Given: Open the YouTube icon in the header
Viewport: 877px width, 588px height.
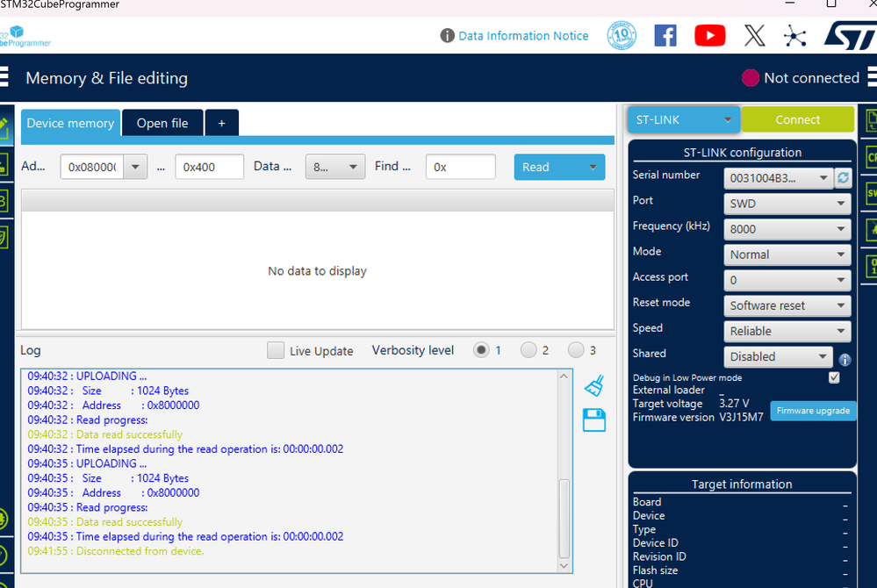Looking at the screenshot, I should pyautogui.click(x=710, y=36).
